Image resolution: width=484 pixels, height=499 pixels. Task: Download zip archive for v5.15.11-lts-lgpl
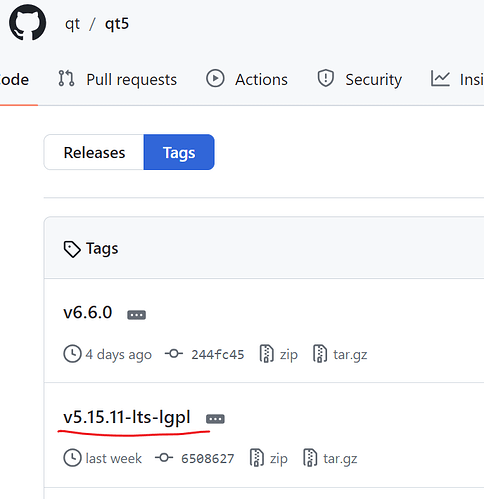(x=269, y=458)
